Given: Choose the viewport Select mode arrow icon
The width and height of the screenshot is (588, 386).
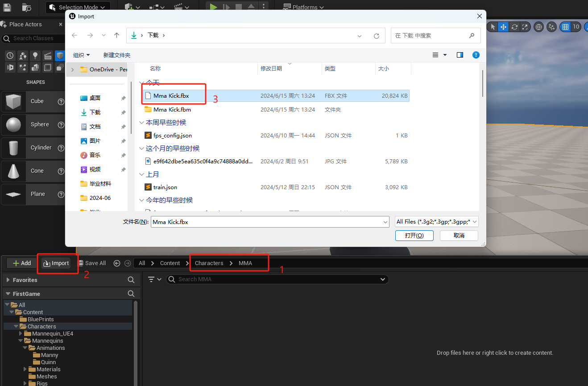Looking at the screenshot, I should pos(493,27).
